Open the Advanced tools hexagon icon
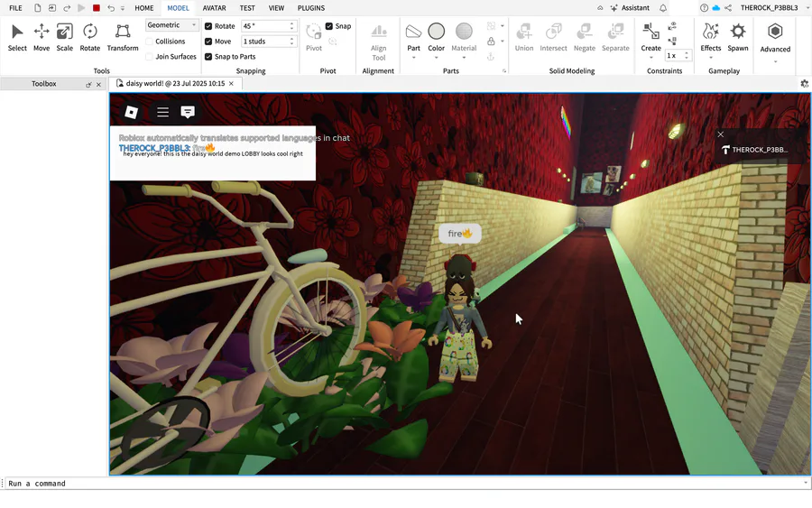The width and height of the screenshot is (812, 508). tap(775, 32)
